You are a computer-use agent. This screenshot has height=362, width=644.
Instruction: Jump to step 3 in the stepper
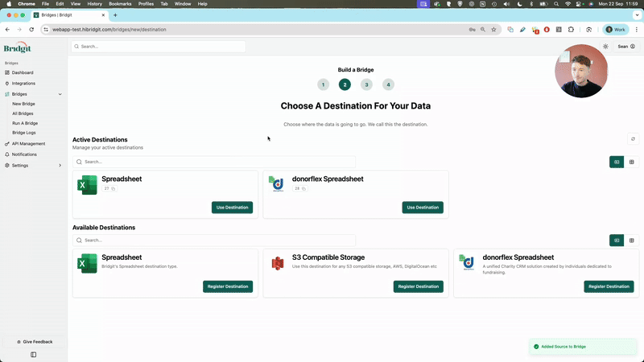(366, 84)
